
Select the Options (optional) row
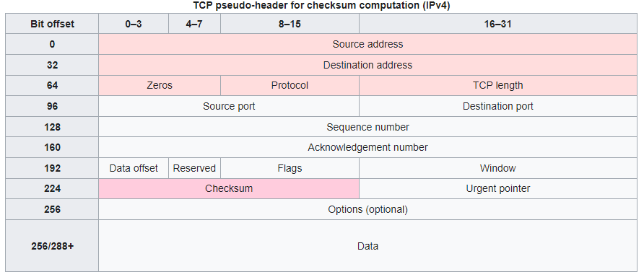[367, 209]
